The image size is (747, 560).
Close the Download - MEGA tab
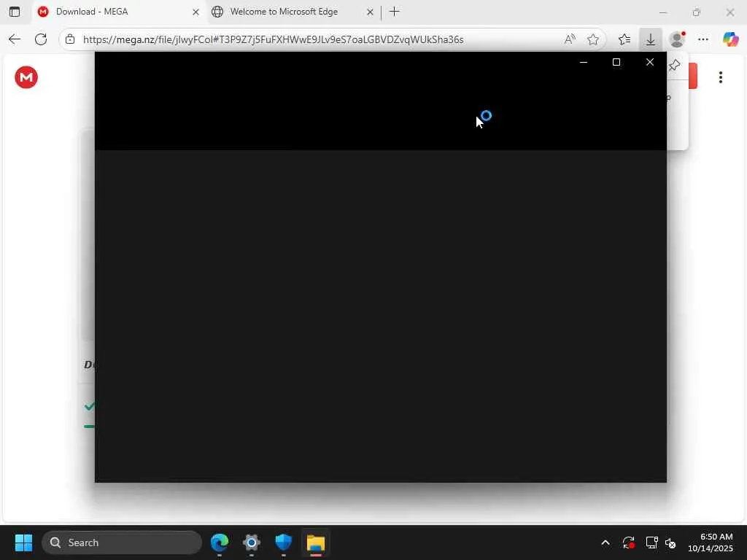pos(196,12)
